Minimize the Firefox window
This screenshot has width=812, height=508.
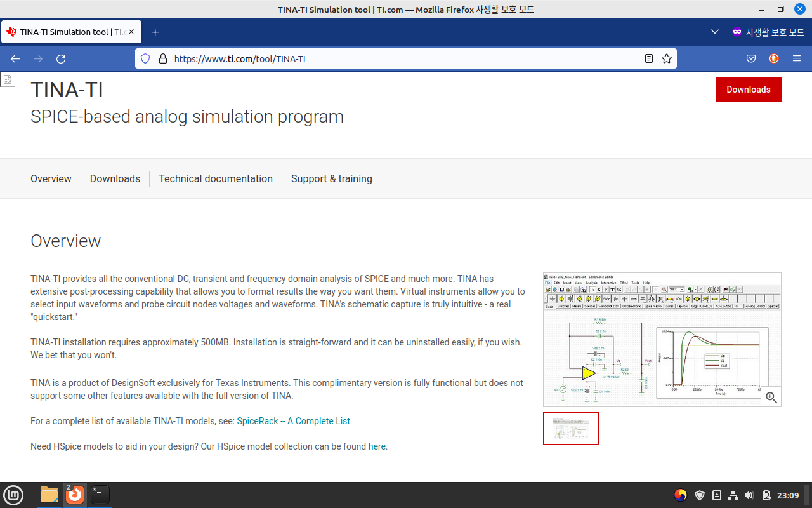[762, 9]
